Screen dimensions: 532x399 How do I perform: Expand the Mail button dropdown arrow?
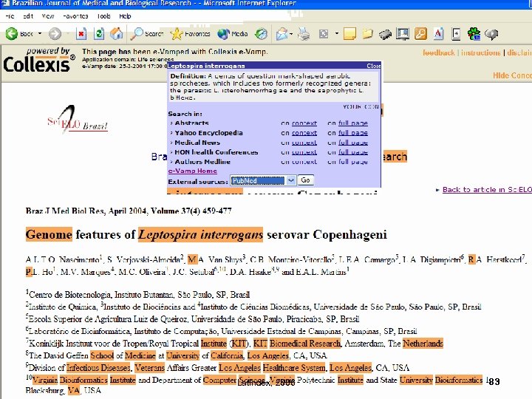click(x=291, y=34)
